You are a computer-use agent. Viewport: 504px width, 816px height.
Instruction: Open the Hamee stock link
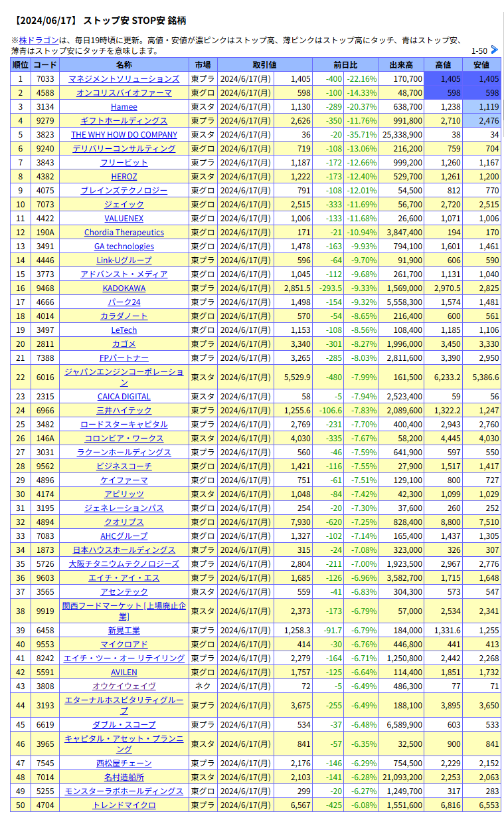point(124,106)
